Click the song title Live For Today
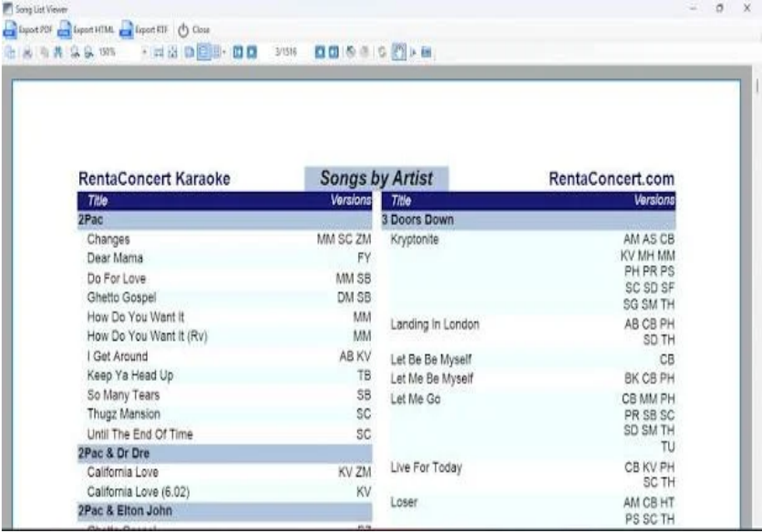This screenshot has height=532, width=762. pyautogui.click(x=427, y=467)
